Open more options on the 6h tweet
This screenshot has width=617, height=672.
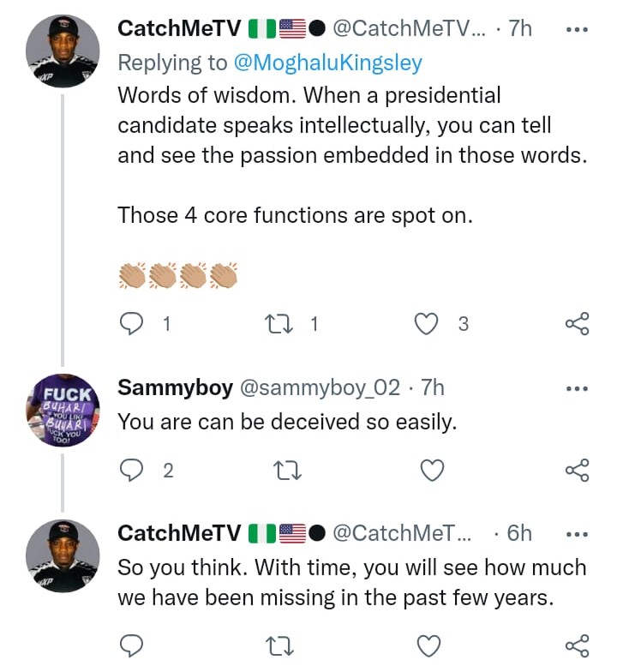point(578,533)
